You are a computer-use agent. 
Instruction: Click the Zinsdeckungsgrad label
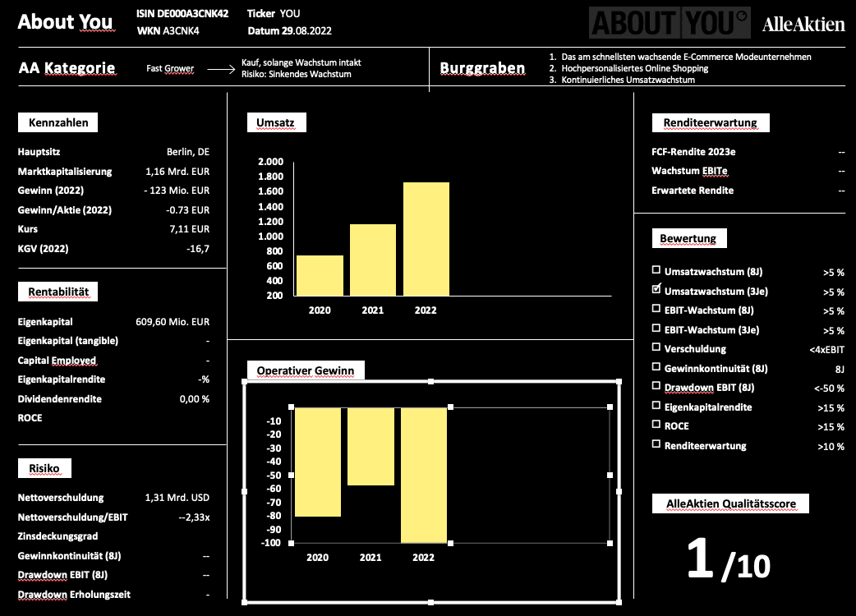pos(58,536)
